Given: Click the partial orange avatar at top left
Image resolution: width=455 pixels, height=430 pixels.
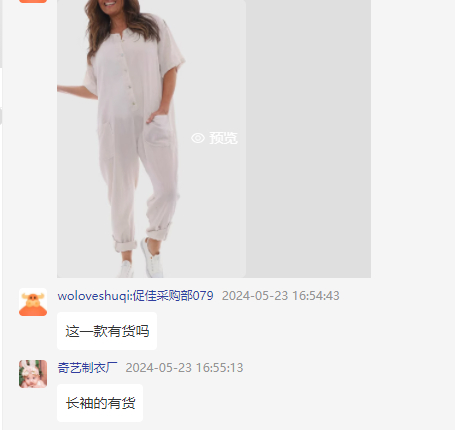Looking at the screenshot, I should tap(33, 1).
